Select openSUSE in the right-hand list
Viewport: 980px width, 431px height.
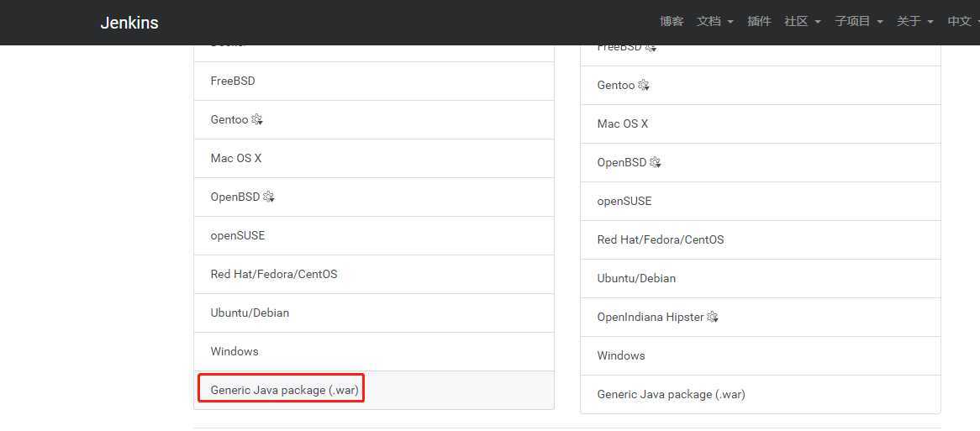click(624, 201)
